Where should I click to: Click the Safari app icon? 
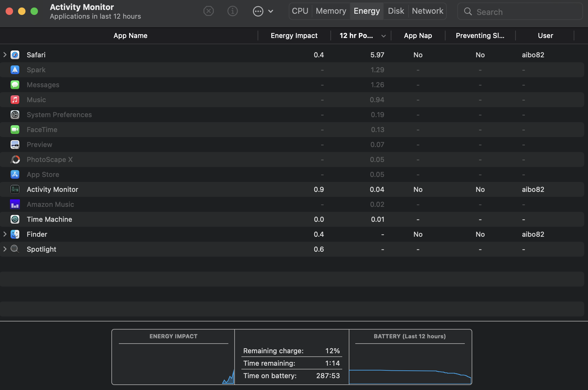coord(15,55)
